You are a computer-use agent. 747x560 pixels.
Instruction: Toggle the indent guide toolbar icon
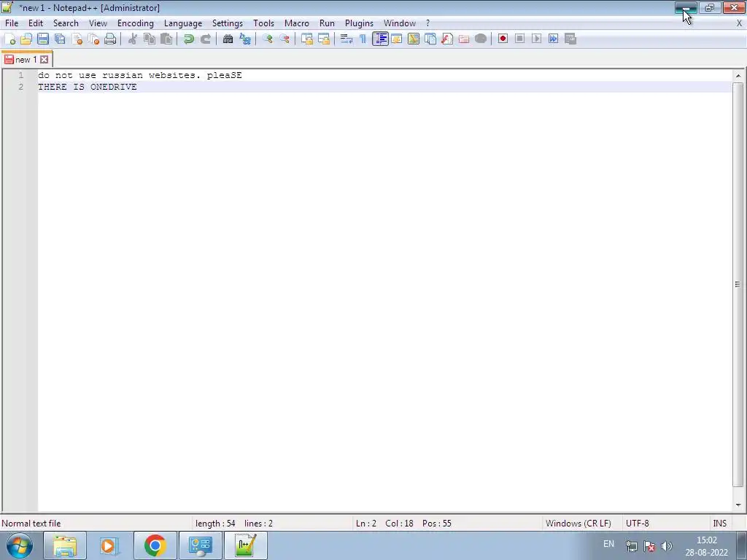[x=380, y=39]
